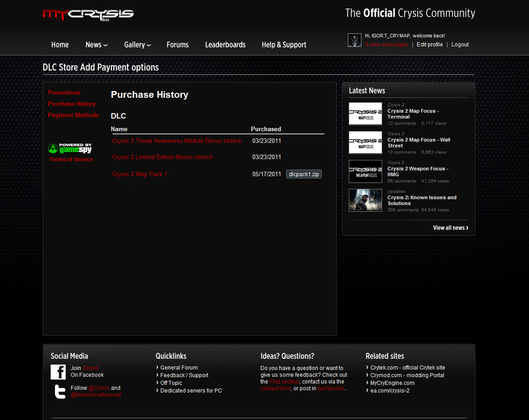Click the Name column header
This screenshot has height=420, width=529.
(x=119, y=129)
